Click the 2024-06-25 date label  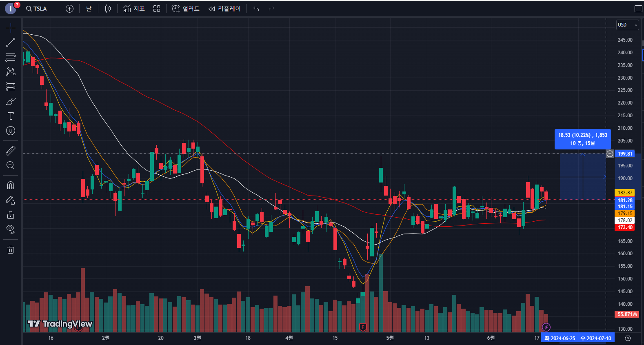560,338
